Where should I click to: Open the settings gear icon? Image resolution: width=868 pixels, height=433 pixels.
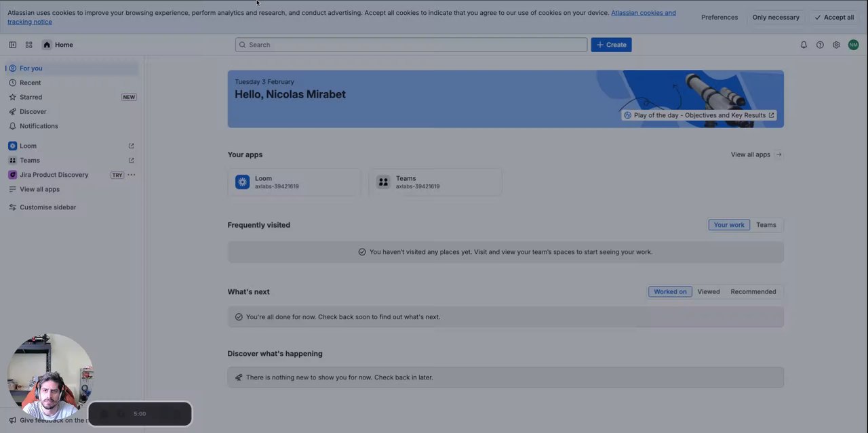pos(836,45)
